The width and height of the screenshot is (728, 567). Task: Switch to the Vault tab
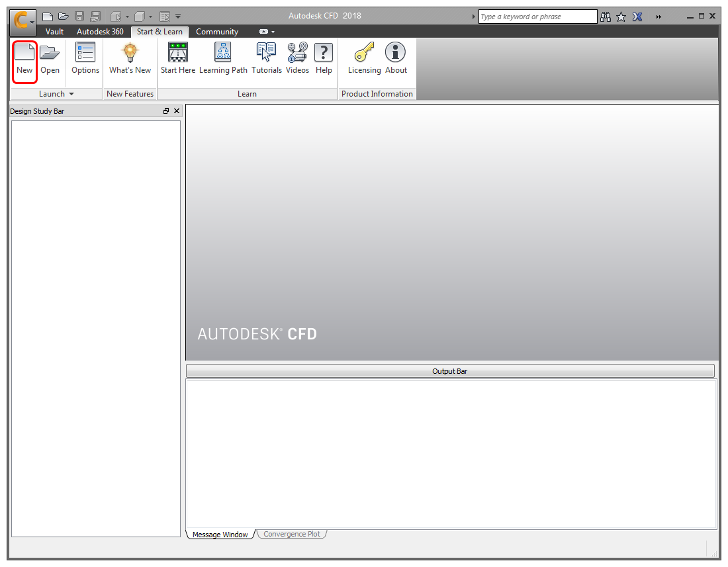[54, 32]
